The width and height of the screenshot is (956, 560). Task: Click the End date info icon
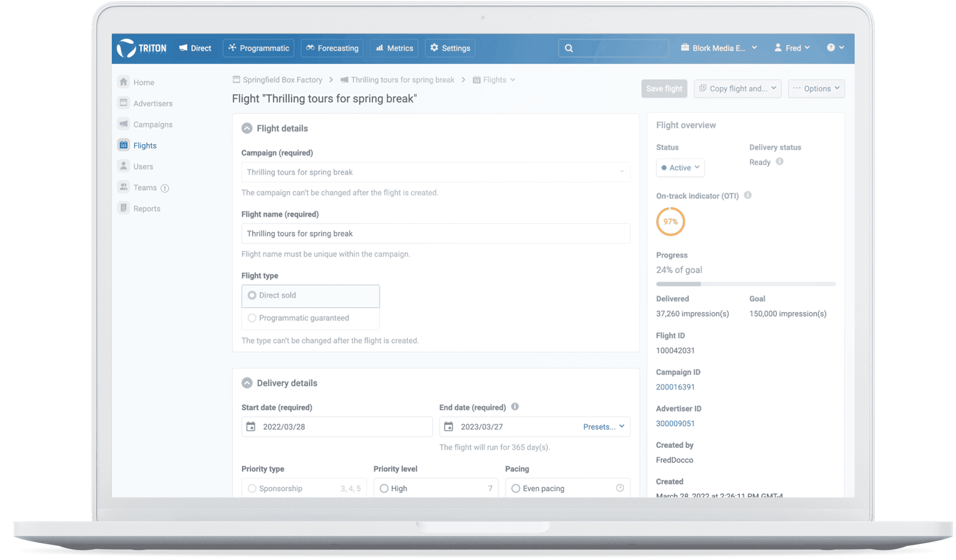(515, 407)
